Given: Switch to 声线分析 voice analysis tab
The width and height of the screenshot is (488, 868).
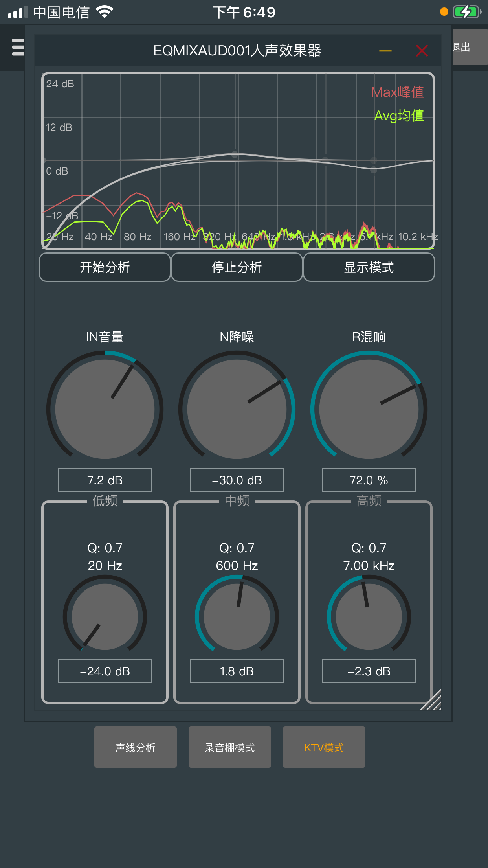Looking at the screenshot, I should coord(136,747).
